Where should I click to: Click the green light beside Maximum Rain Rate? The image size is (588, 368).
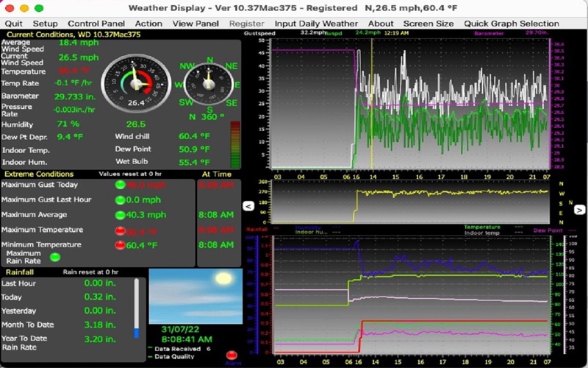point(55,257)
